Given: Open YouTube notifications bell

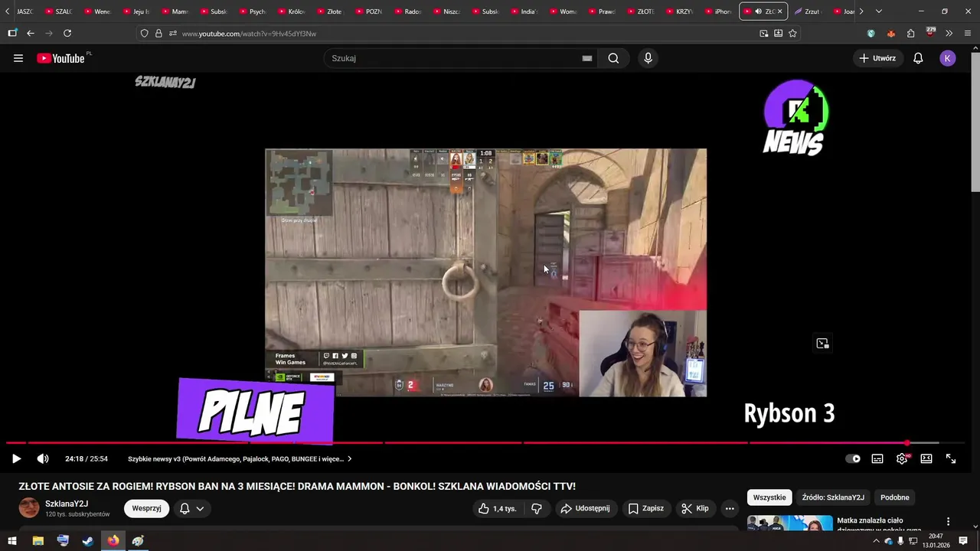Looking at the screenshot, I should point(918,58).
